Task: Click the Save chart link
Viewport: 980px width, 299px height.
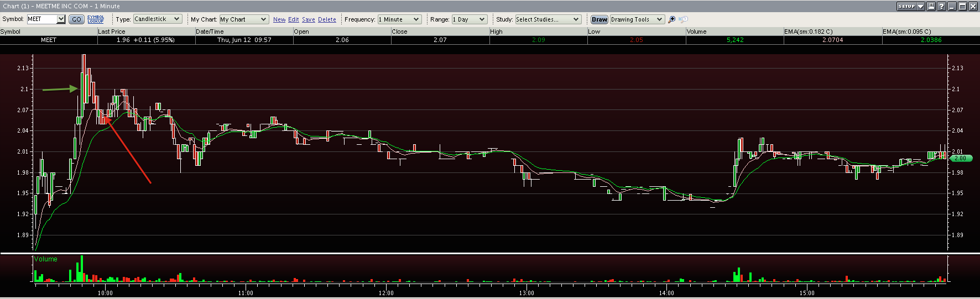Action: [308, 19]
